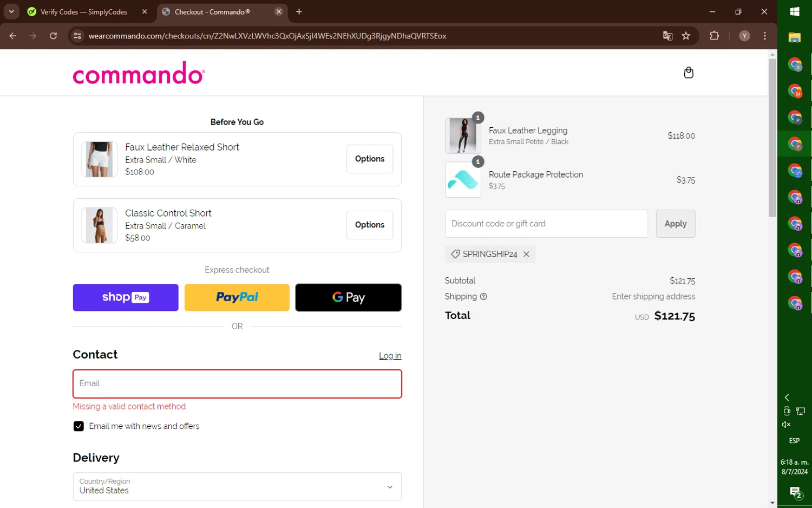Click the Classic Control Short thumbnail
Viewport: 812px width, 508px height.
coord(99,225)
